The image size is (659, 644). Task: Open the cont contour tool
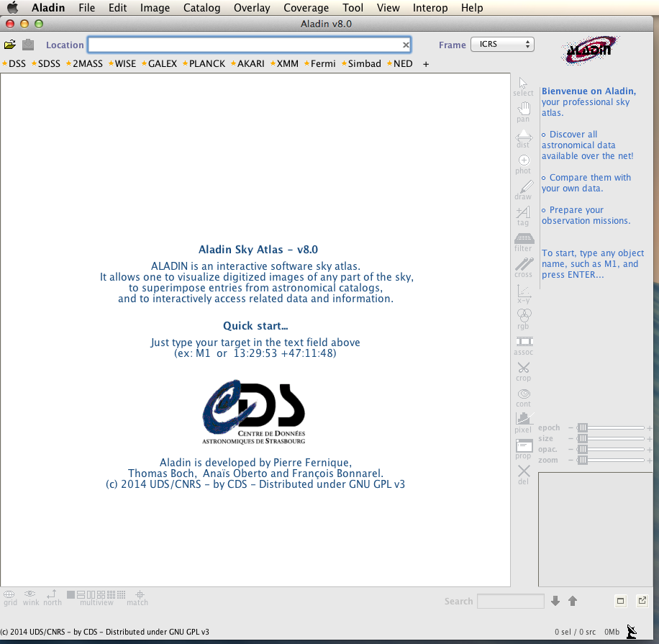[524, 398]
